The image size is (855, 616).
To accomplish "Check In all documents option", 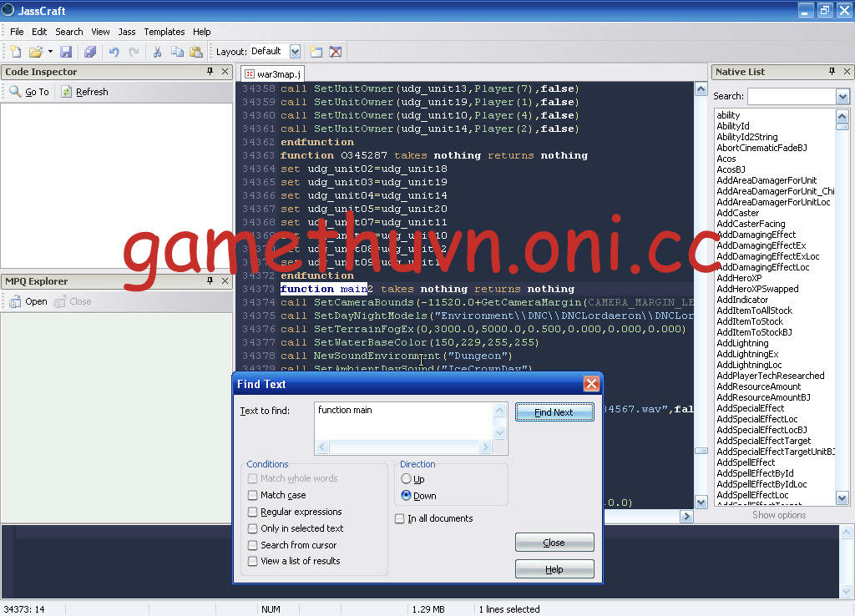I will (x=400, y=518).
